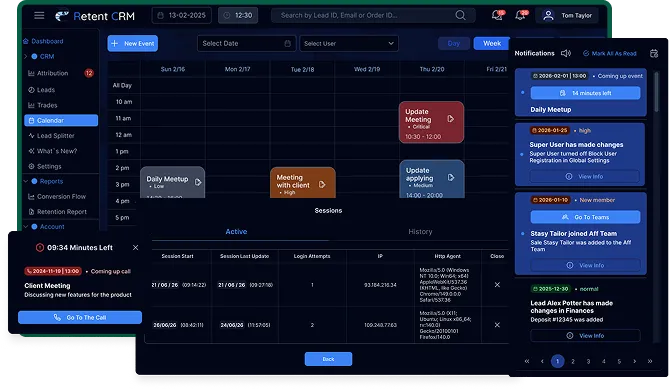Click the calendar icon in date box 13-02-2025
This screenshot has height=389, width=670.
[161, 15]
